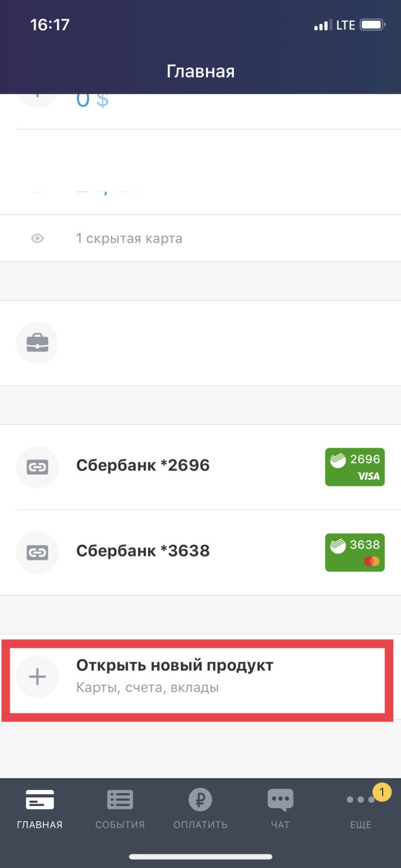Open Сбербанк *2696 linked card
The width and height of the screenshot is (401, 868).
click(143, 465)
